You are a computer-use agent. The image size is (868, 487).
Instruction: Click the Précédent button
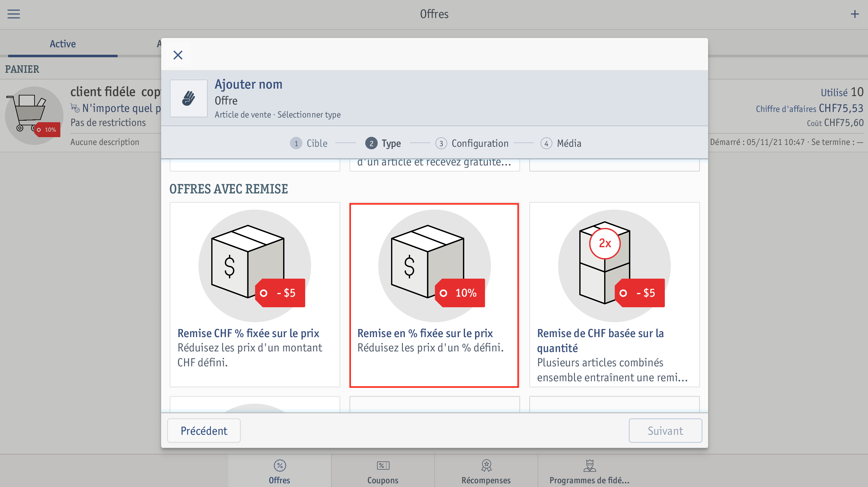tap(204, 430)
